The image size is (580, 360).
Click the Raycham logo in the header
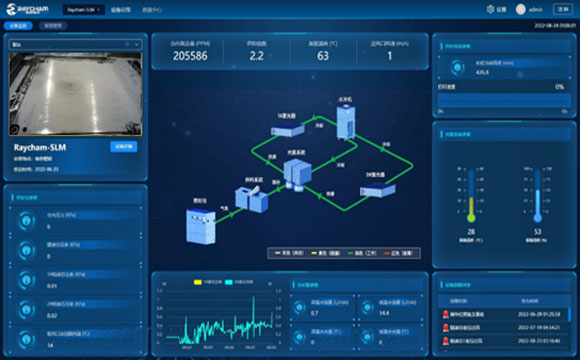(x=28, y=9)
